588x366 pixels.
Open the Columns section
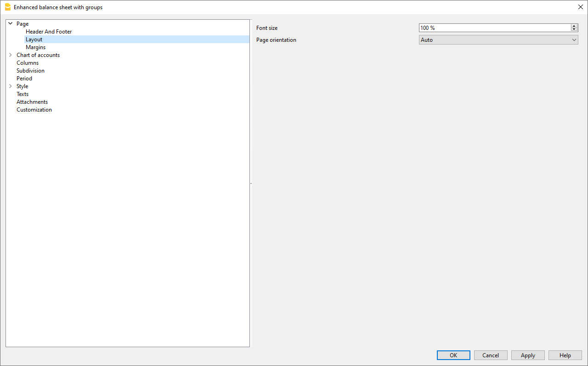[x=28, y=63]
